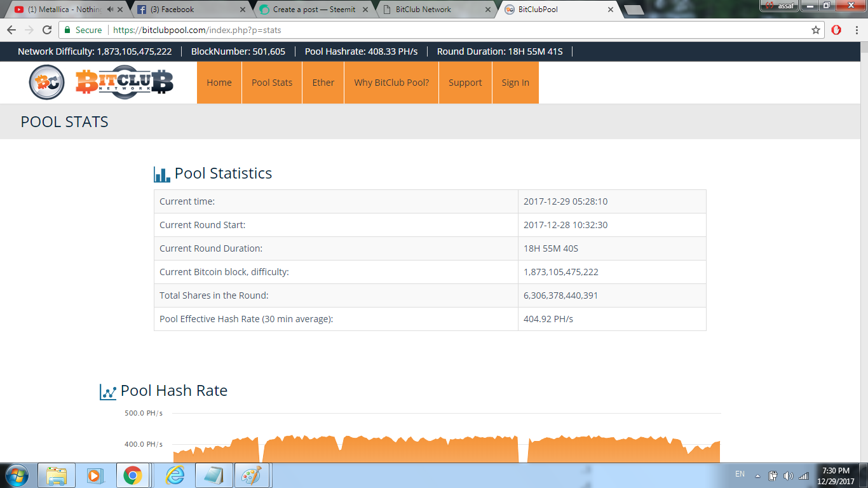868x488 pixels.
Task: Open File Explorer from the taskbar
Action: (x=57, y=475)
